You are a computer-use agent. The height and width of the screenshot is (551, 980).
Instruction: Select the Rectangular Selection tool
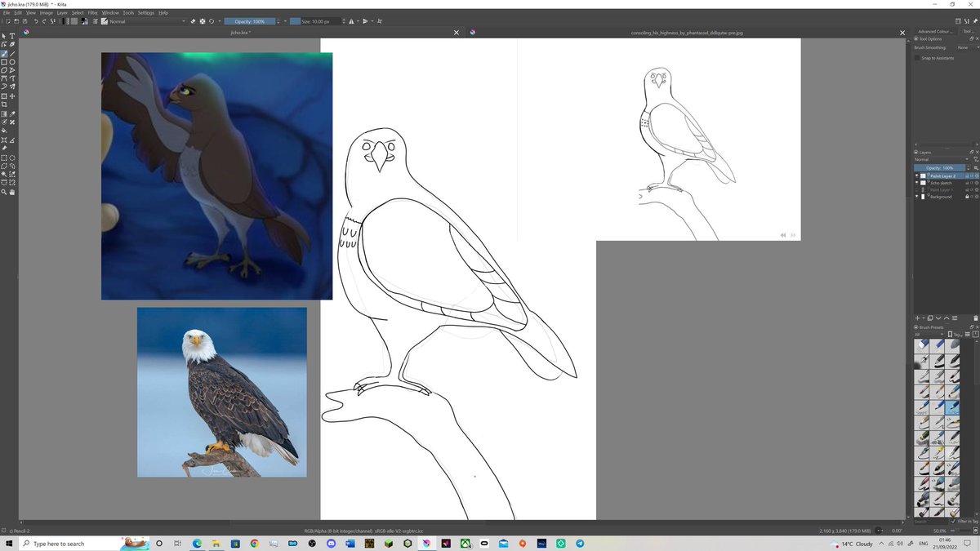tap(4, 158)
